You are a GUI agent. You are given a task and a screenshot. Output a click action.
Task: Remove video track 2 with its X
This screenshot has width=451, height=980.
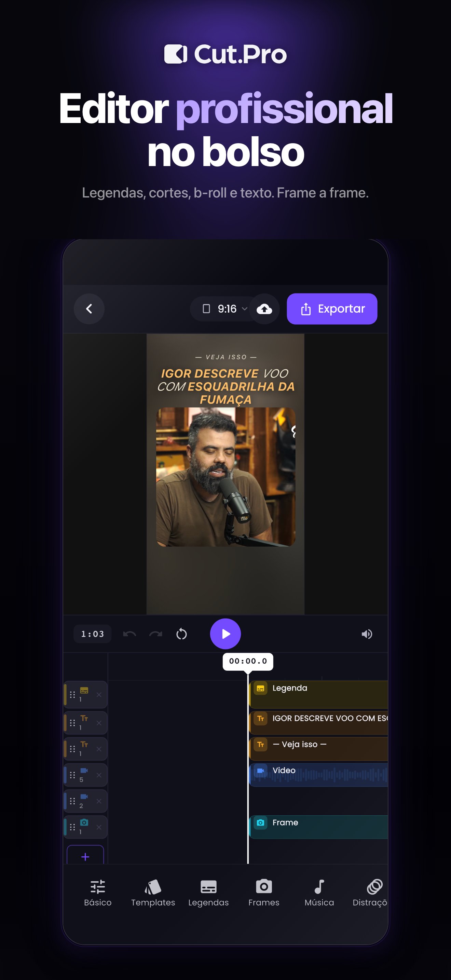point(99,801)
